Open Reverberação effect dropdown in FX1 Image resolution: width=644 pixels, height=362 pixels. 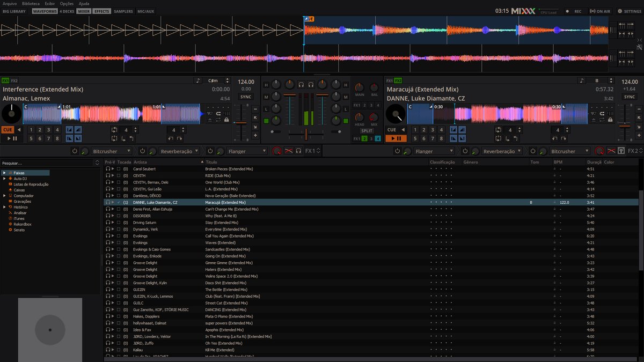(x=179, y=151)
